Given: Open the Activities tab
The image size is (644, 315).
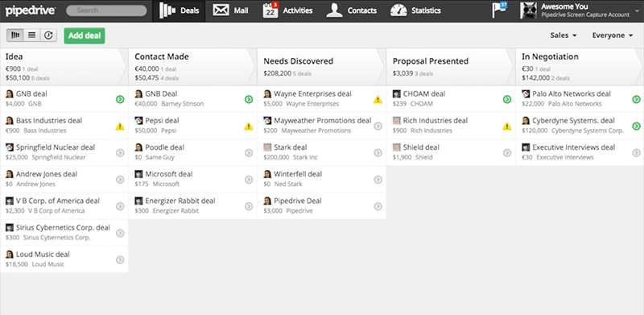Looking at the screenshot, I should point(288,10).
